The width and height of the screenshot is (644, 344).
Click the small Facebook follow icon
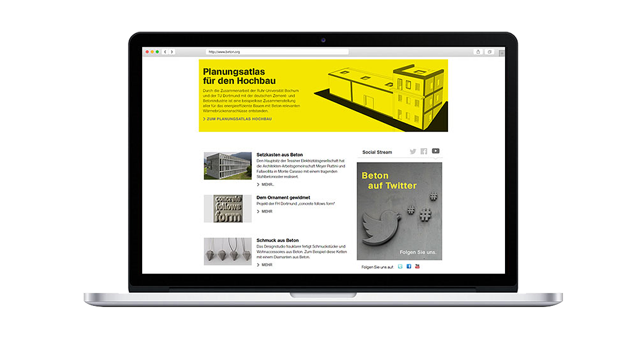tap(408, 266)
